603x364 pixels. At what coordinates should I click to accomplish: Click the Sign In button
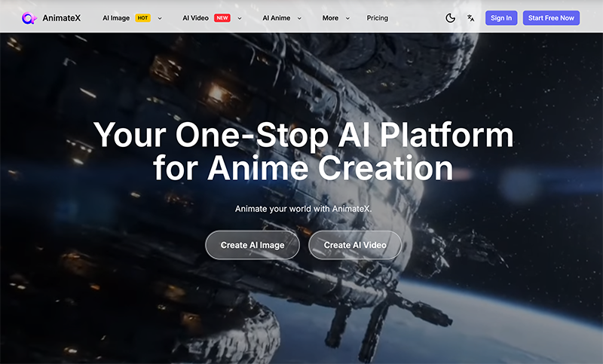point(501,18)
